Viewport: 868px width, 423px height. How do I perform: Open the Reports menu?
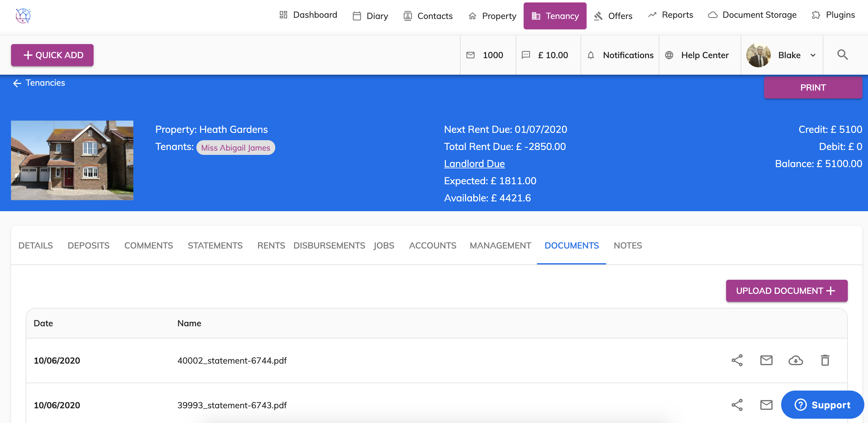click(x=670, y=15)
